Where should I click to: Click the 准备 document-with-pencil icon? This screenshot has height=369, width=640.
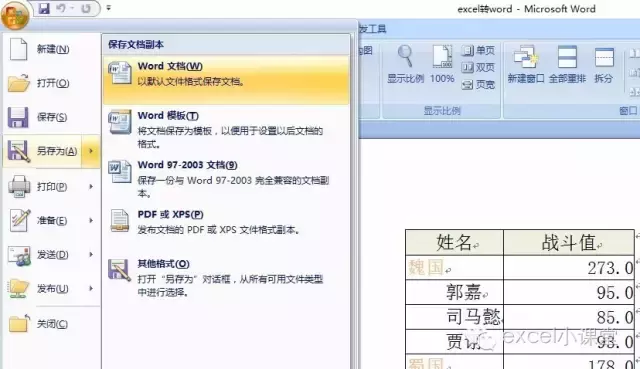tap(20, 220)
